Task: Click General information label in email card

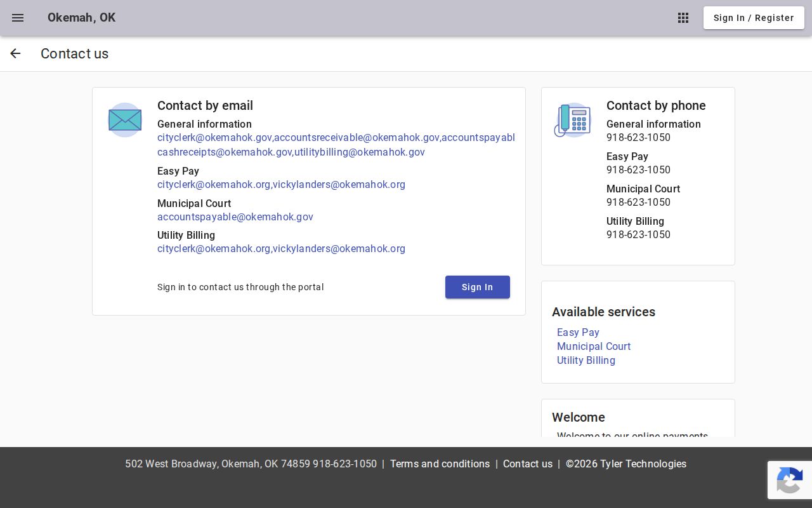Action: [204, 124]
